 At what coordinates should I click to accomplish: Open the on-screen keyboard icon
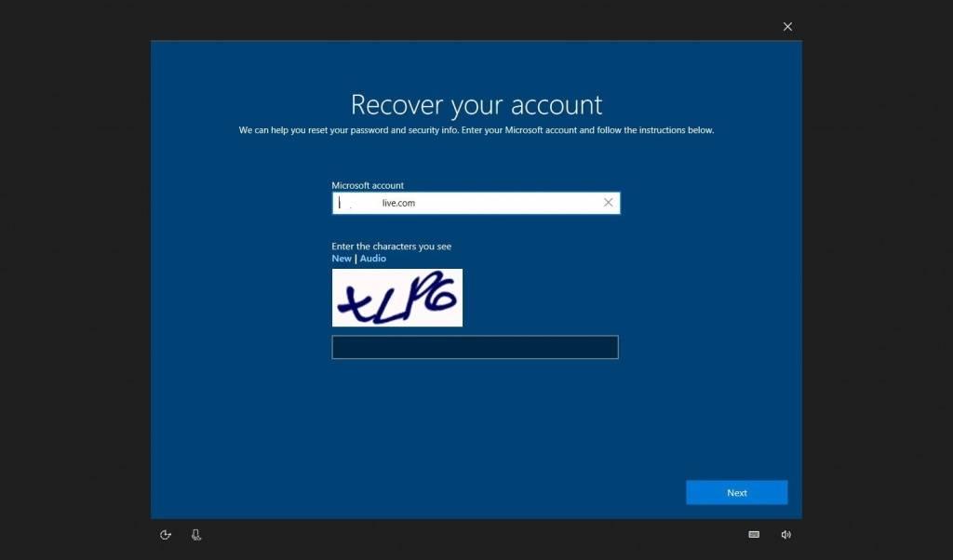click(754, 535)
